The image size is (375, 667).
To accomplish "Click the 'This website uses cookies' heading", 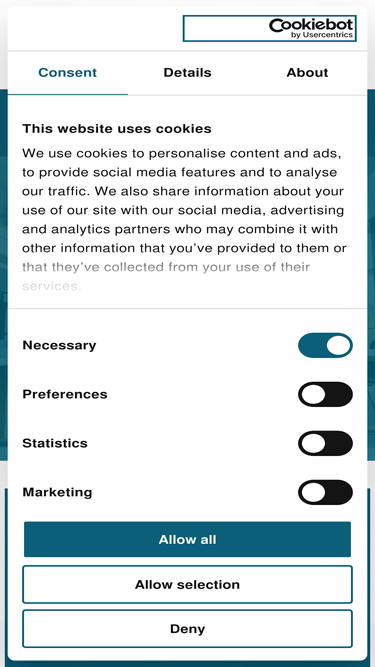I will pyautogui.click(x=117, y=128).
